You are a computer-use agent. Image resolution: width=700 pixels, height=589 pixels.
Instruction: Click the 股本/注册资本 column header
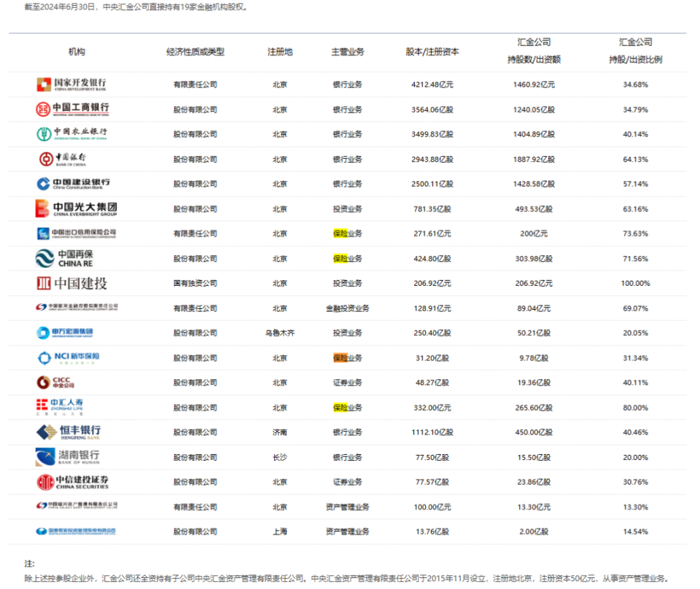pos(432,52)
